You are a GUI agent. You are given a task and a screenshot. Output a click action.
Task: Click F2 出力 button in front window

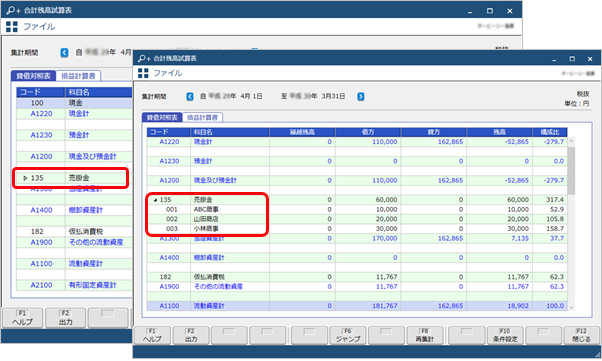[x=191, y=335]
